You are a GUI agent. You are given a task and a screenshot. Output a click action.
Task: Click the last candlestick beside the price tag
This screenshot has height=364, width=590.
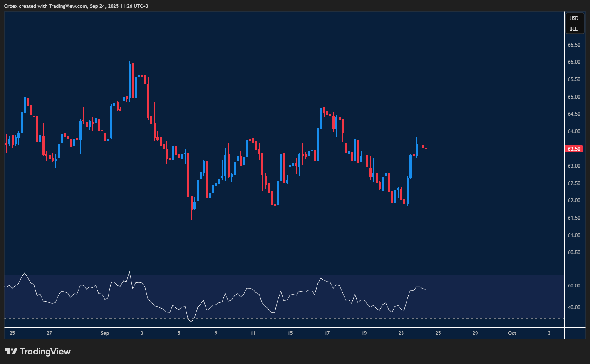coord(426,148)
